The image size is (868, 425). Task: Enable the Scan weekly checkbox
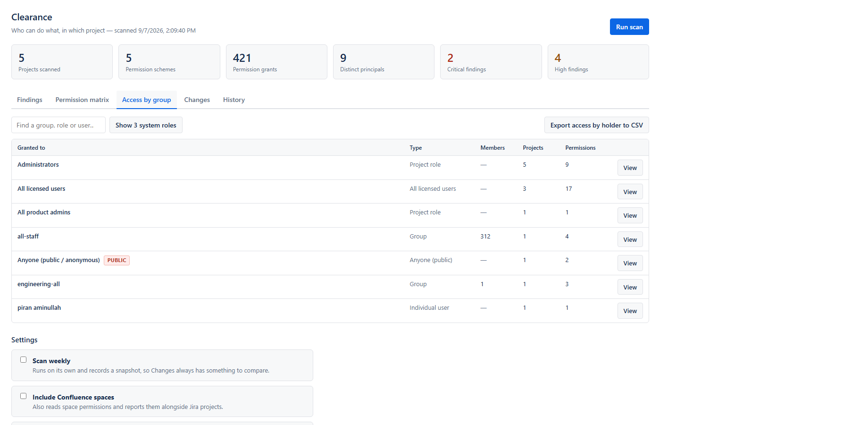(x=23, y=360)
